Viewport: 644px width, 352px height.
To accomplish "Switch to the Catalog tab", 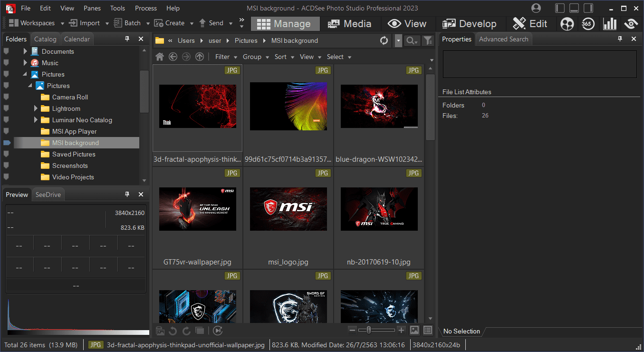I will pos(45,39).
